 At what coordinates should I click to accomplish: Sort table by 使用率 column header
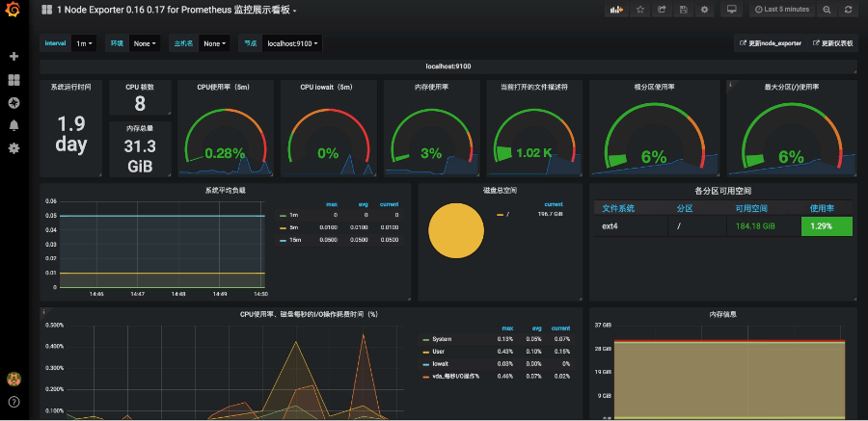pyautogui.click(x=822, y=208)
